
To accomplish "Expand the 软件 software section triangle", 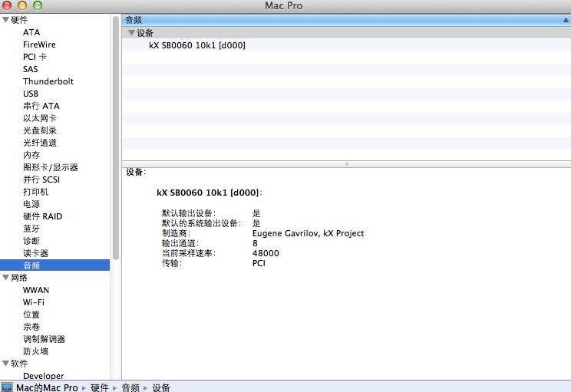I will tap(5, 364).
